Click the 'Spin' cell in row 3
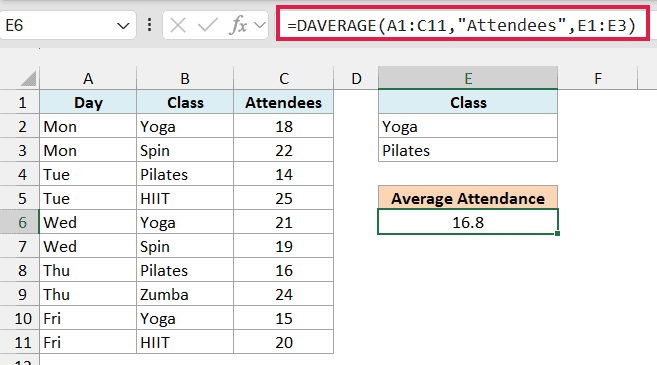Screen dimensions: 657x365 click(185, 150)
